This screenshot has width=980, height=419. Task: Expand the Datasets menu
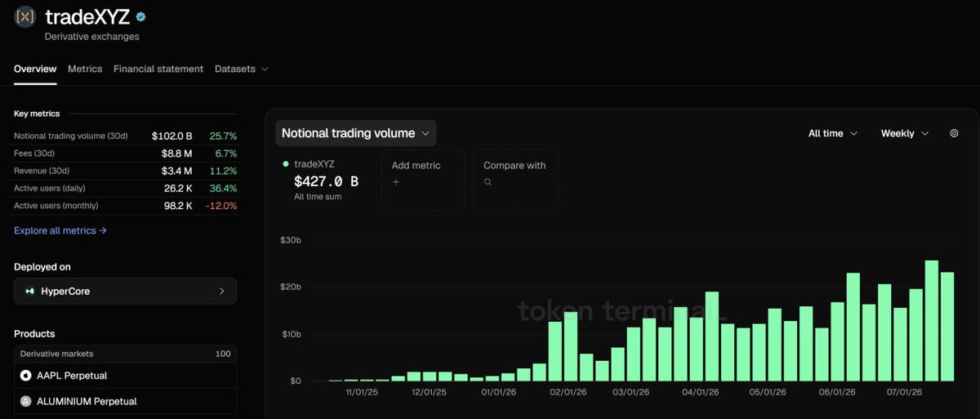click(x=242, y=69)
